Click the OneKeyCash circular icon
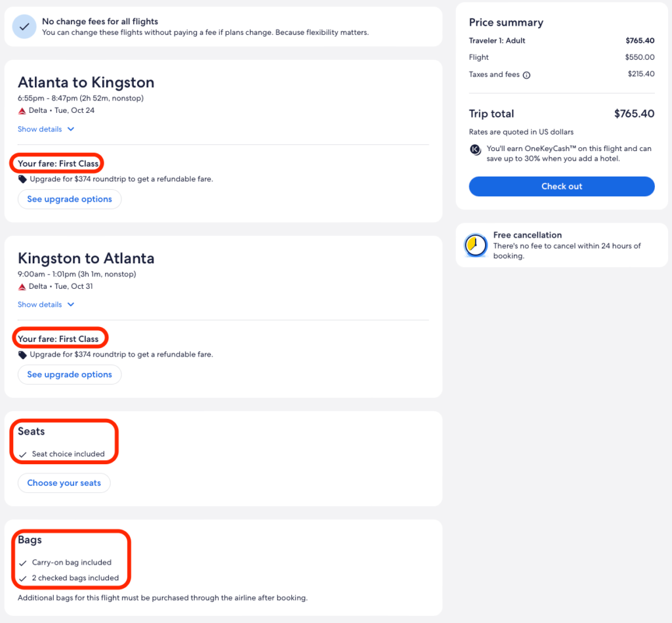This screenshot has height=623, width=672. tap(476, 150)
